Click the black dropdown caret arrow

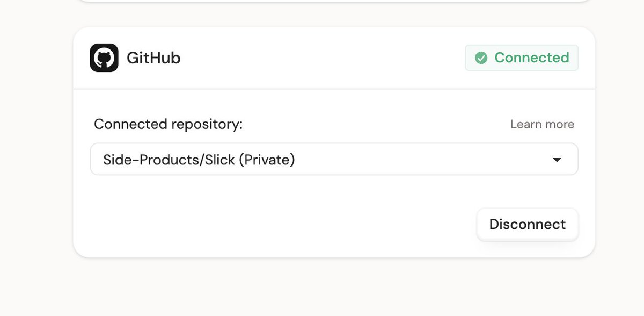pyautogui.click(x=557, y=160)
